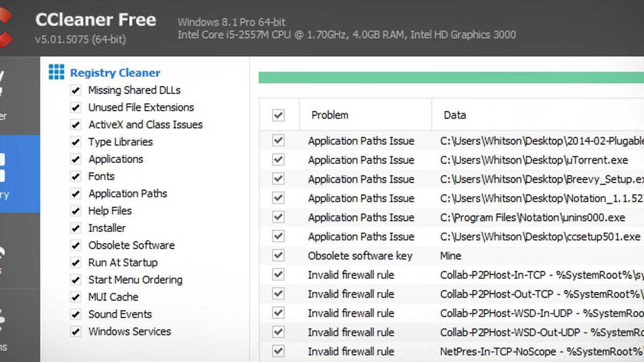Uncheck the Installer option

[76, 228]
